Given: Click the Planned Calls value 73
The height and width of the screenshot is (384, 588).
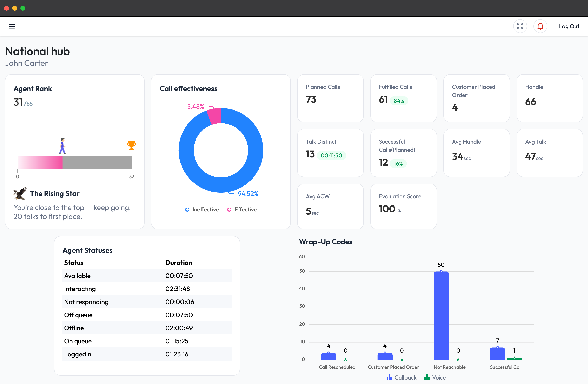Looking at the screenshot, I should 311,99.
